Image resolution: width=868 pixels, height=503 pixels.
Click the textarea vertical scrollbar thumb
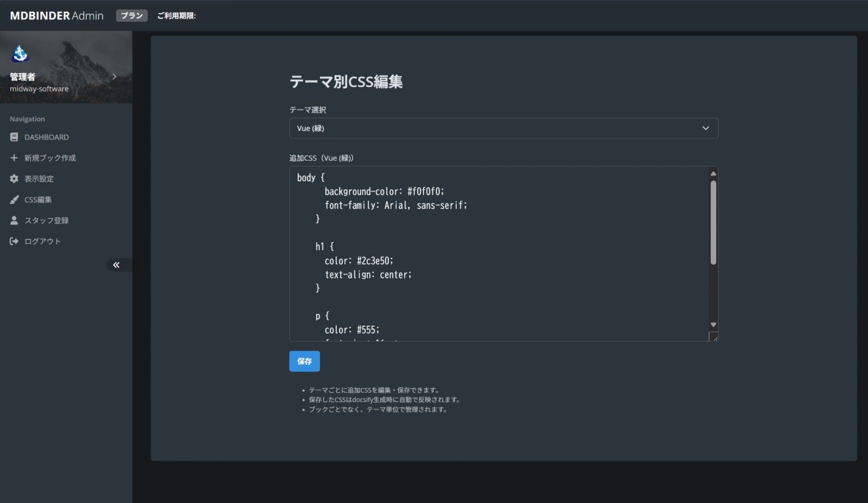click(713, 222)
